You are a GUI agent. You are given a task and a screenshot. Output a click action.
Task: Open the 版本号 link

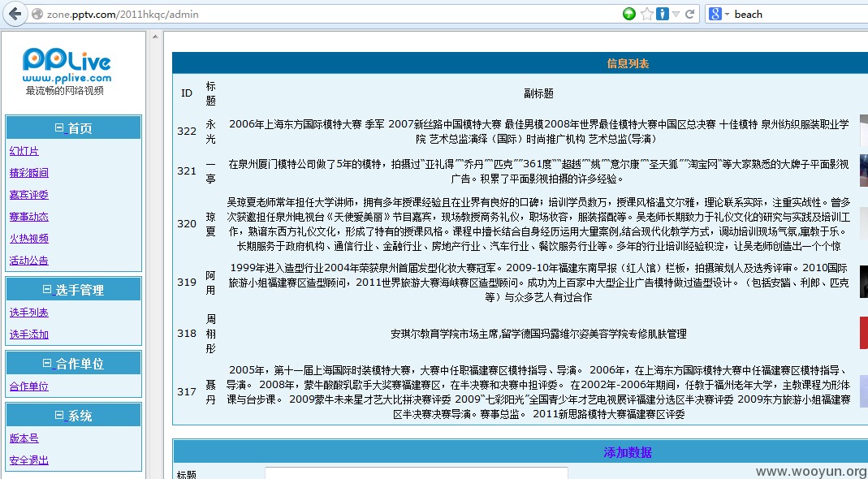click(x=24, y=438)
